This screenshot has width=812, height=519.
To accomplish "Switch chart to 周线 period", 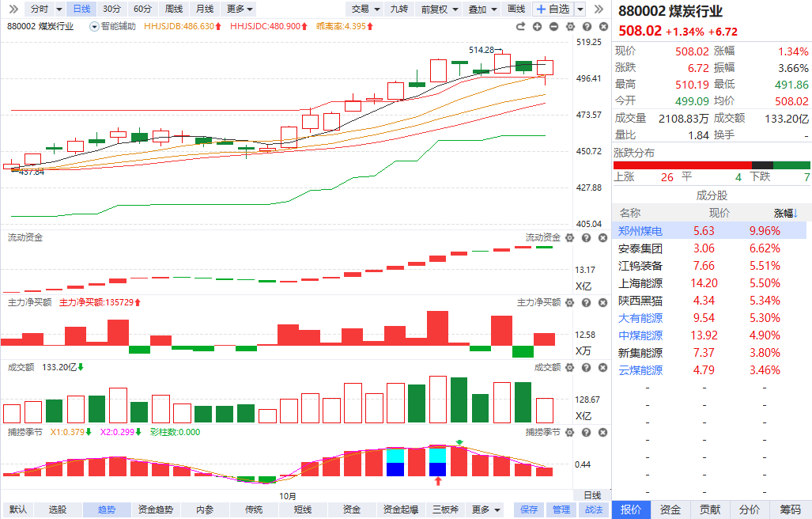I will coord(173,9).
